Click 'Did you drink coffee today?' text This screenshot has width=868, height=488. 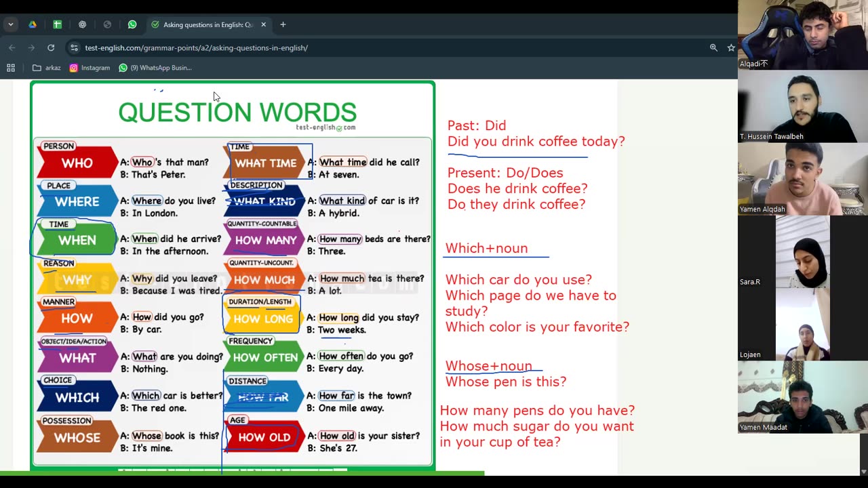[x=536, y=142]
